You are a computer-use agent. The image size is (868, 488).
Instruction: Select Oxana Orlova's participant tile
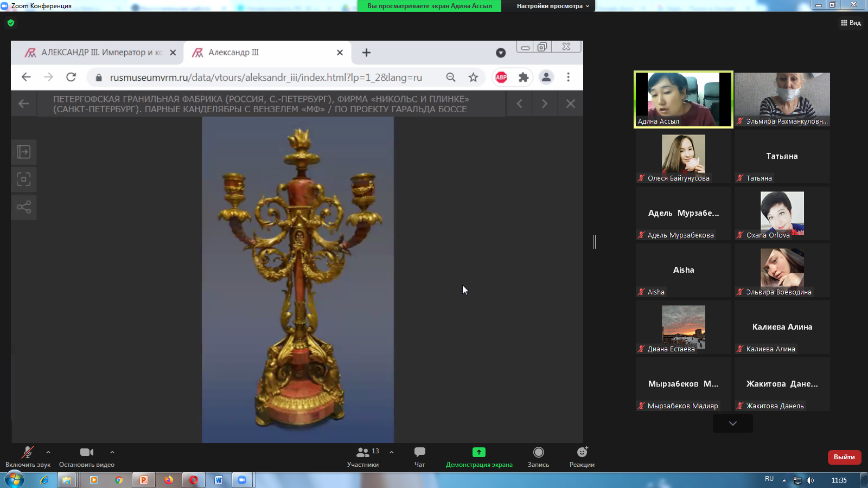click(x=782, y=213)
